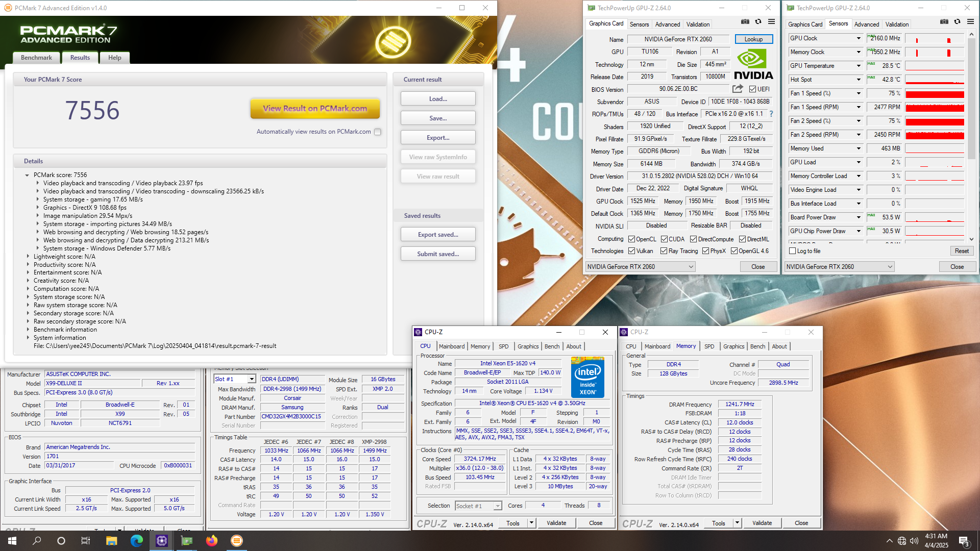Click the GPU Clock sensor graph
980x551 pixels.
[x=935, y=38]
